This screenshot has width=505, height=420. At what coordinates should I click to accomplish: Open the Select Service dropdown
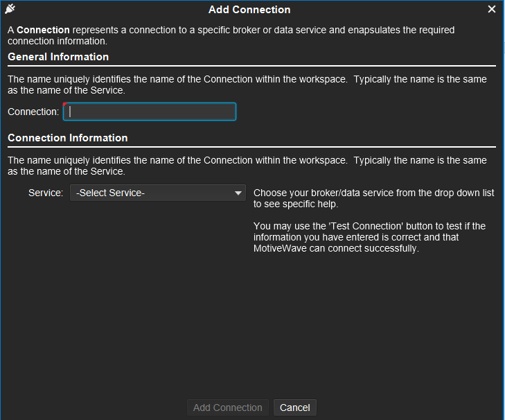[158, 193]
